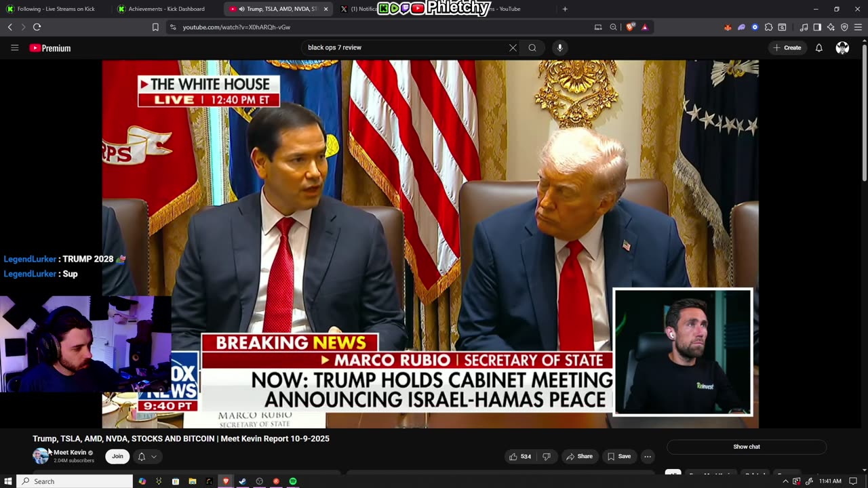This screenshot has height=488, width=868.
Task: Close the Trump, TSLA, AMD tab
Action: [325, 9]
